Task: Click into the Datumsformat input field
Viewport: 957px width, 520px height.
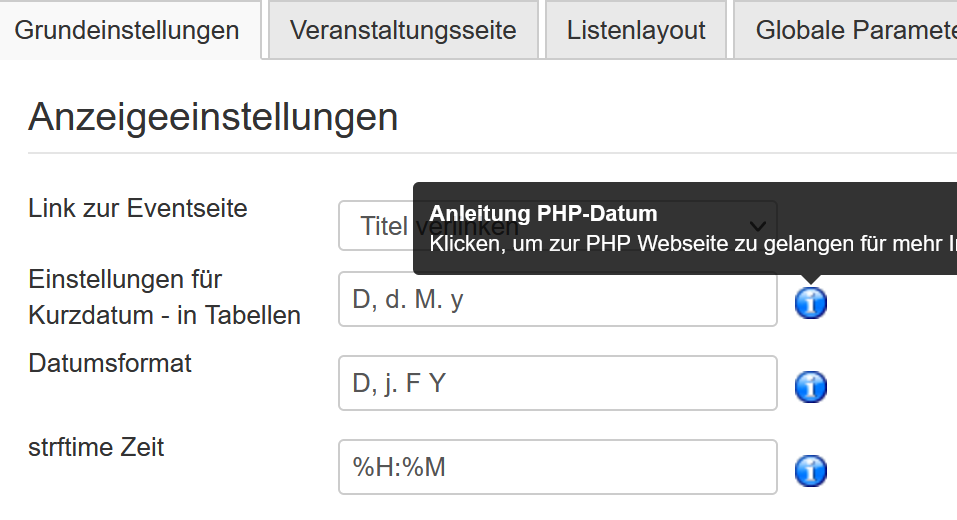Action: (x=558, y=383)
